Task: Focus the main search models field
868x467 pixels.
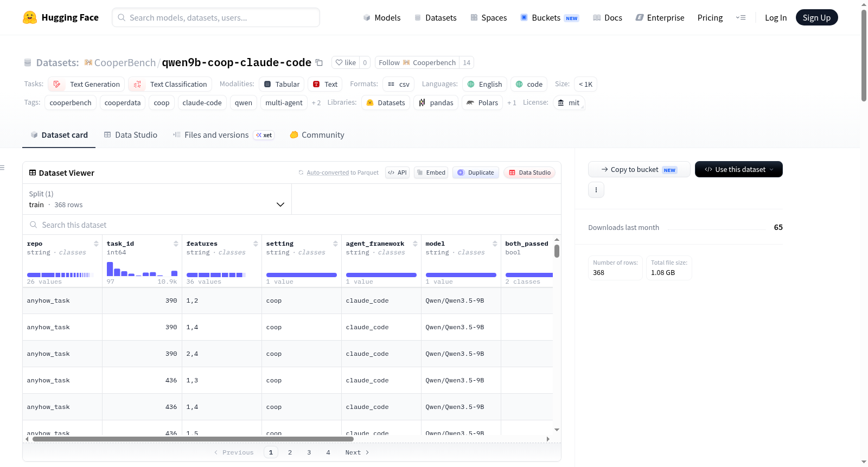Action: [216, 17]
